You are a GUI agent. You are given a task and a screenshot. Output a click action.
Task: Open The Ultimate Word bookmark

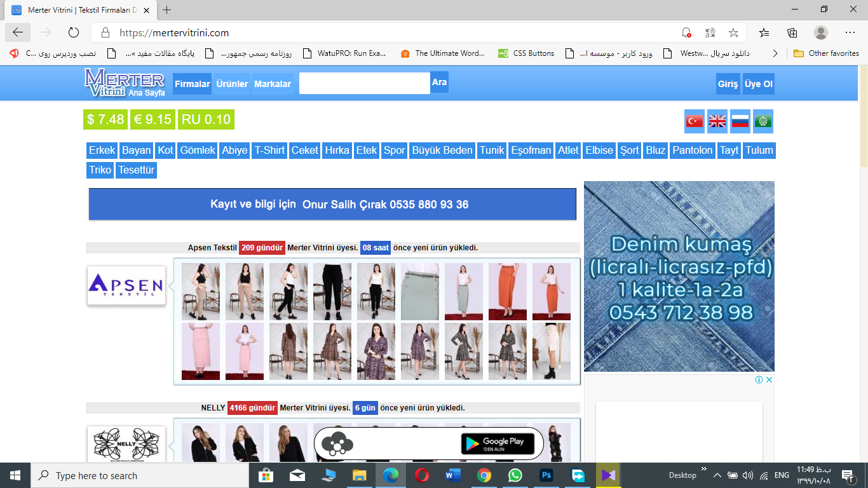point(442,53)
